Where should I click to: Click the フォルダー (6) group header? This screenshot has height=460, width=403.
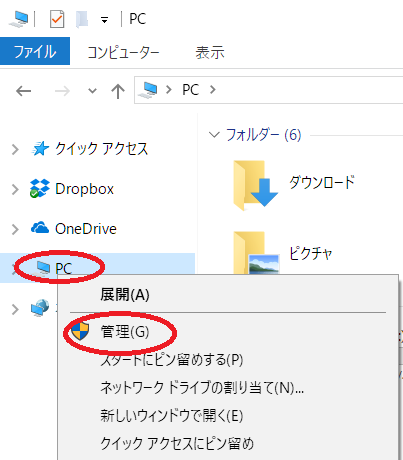click(x=263, y=135)
